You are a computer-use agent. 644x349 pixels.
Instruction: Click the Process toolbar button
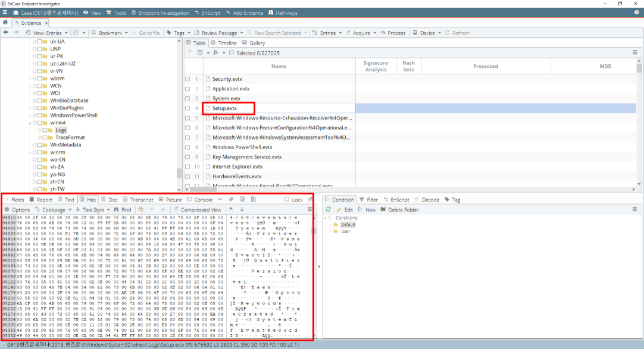[x=393, y=33]
